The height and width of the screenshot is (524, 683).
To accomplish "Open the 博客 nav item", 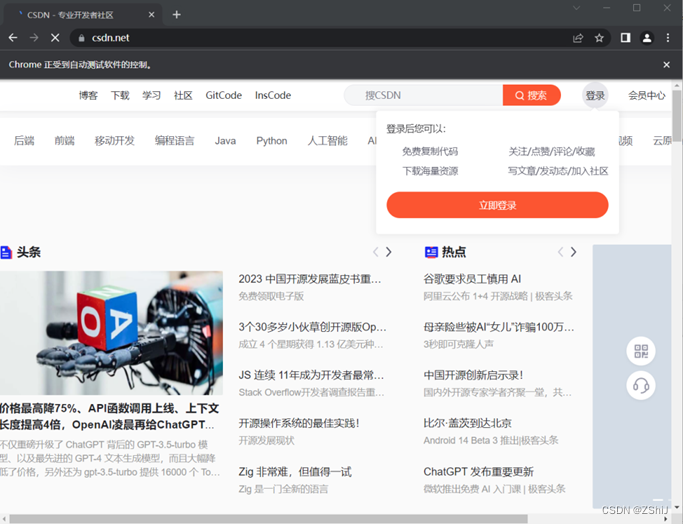I will tap(88, 95).
